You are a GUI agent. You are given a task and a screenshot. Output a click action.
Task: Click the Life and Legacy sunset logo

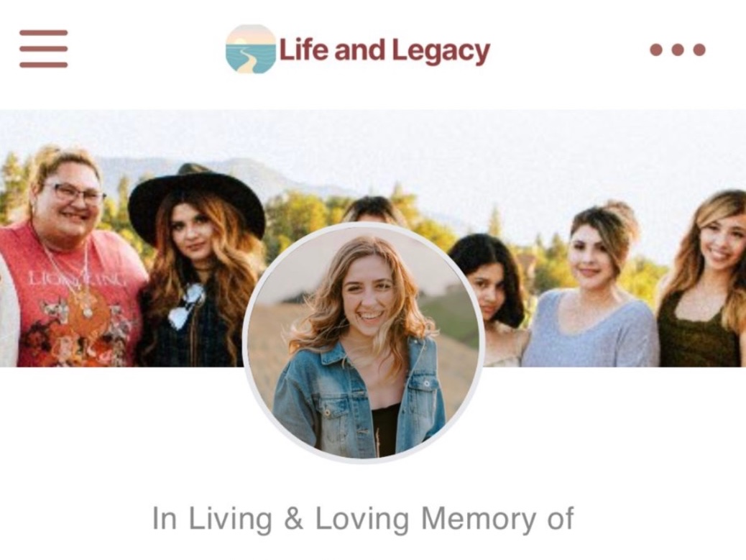click(251, 50)
